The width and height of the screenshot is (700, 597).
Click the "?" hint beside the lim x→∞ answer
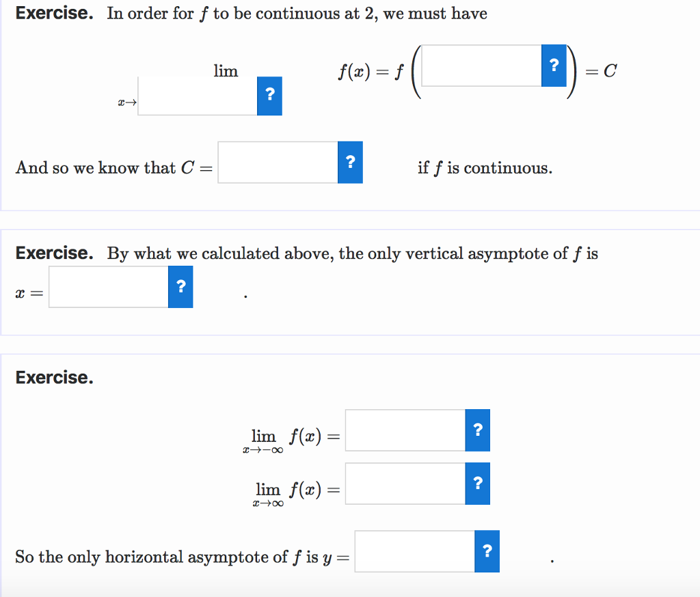coord(478,483)
